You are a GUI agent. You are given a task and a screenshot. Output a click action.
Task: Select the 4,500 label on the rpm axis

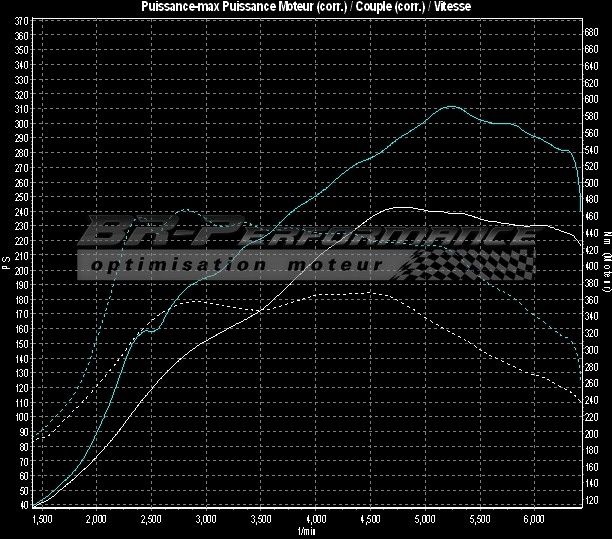pyautogui.click(x=370, y=520)
